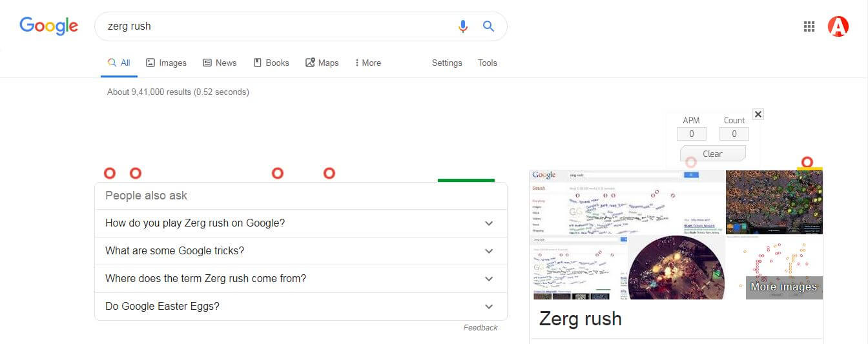The width and height of the screenshot is (868, 344).
Task: Open the account profile avatar
Action: pos(838,26)
